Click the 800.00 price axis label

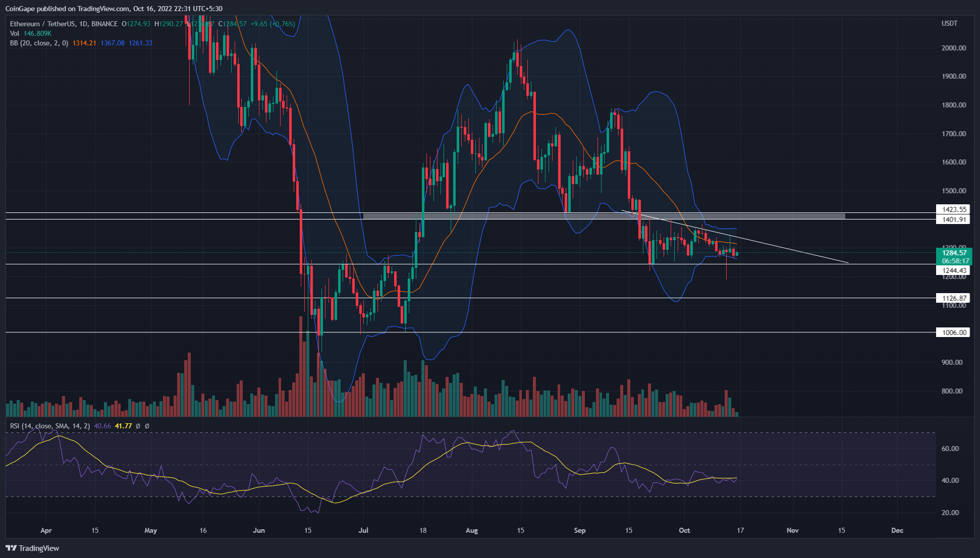point(952,391)
